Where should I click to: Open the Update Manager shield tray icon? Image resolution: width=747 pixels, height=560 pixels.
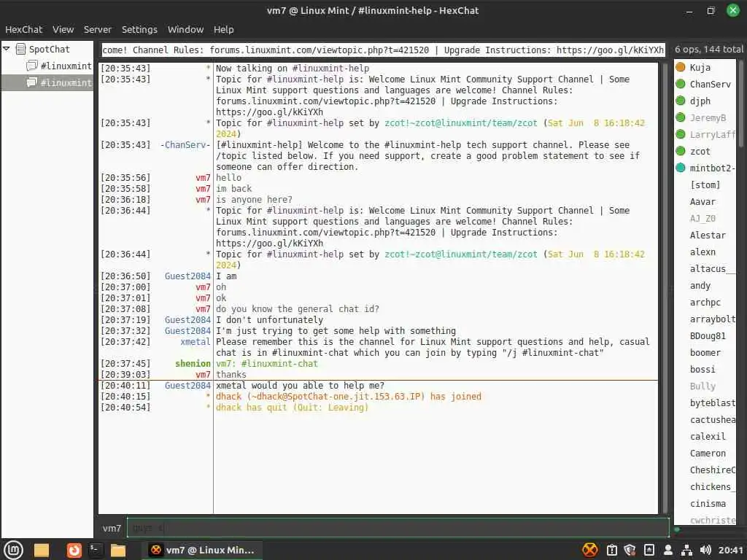point(630,550)
